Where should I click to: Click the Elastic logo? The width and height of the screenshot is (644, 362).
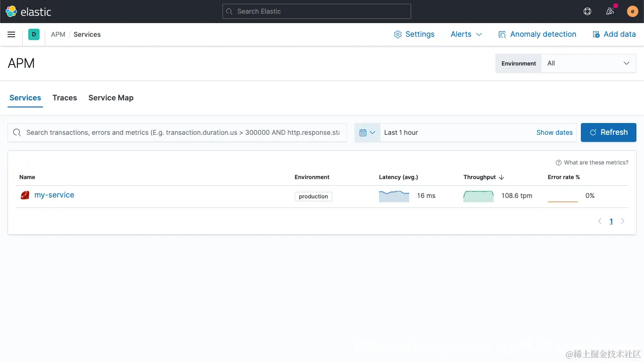pos(28,11)
